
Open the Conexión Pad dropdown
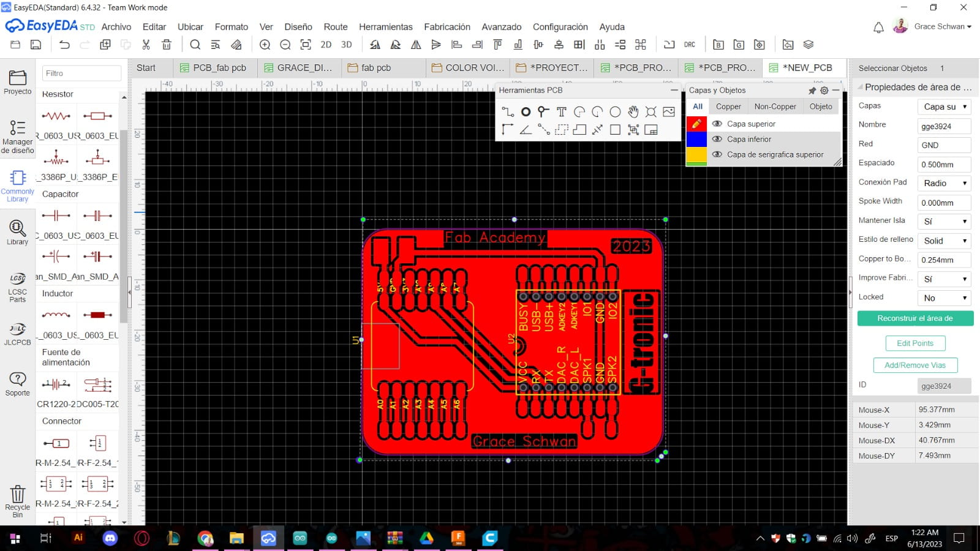coord(944,183)
